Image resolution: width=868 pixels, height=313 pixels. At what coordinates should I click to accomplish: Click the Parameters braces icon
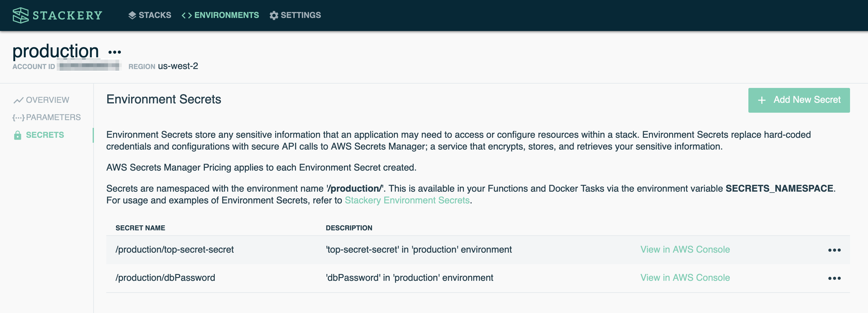click(18, 117)
